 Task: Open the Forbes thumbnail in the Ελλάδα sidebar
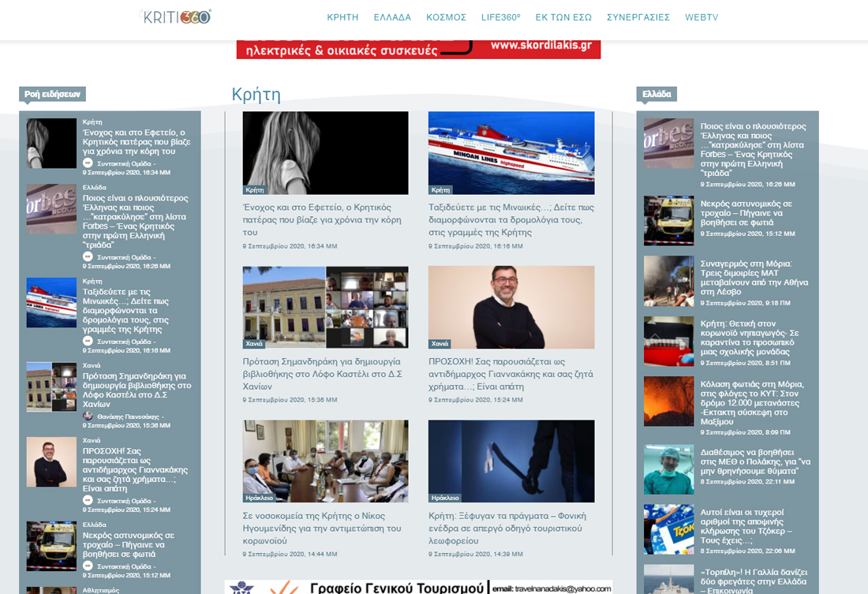668,143
